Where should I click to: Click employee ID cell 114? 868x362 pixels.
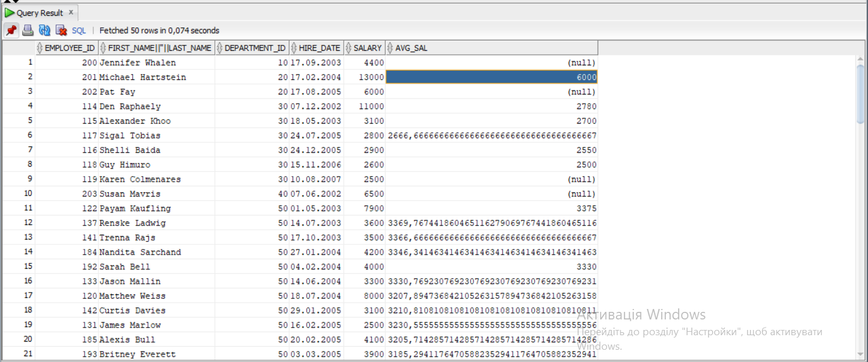point(66,106)
